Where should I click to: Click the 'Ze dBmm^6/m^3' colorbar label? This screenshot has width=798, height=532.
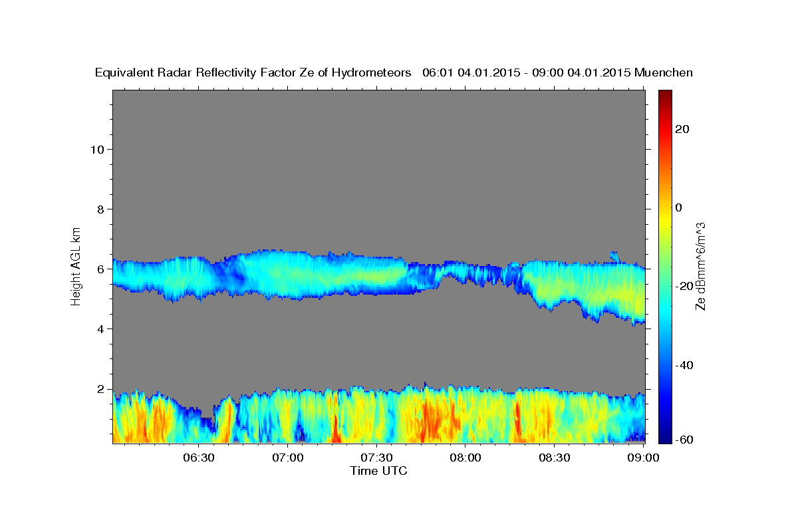click(701, 266)
